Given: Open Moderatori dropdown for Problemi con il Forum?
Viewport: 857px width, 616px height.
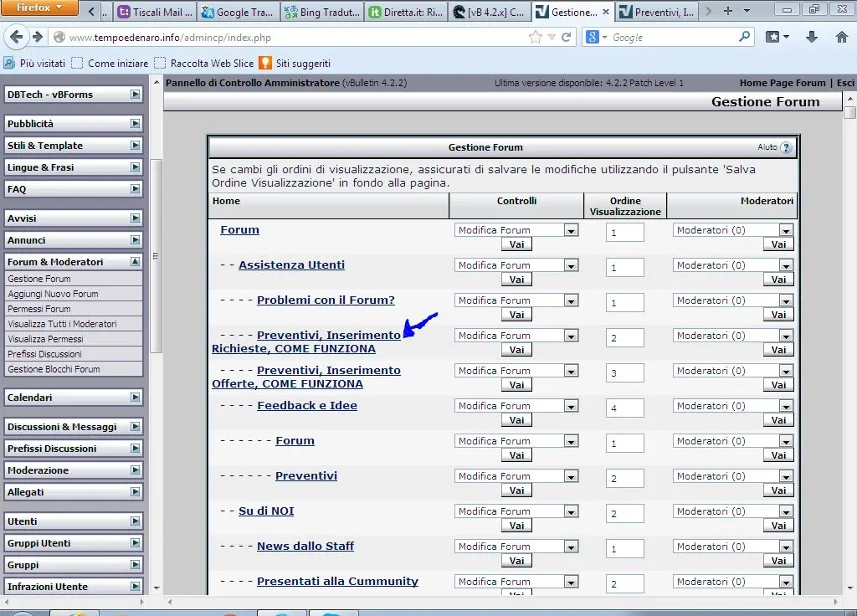Looking at the screenshot, I should [733, 300].
